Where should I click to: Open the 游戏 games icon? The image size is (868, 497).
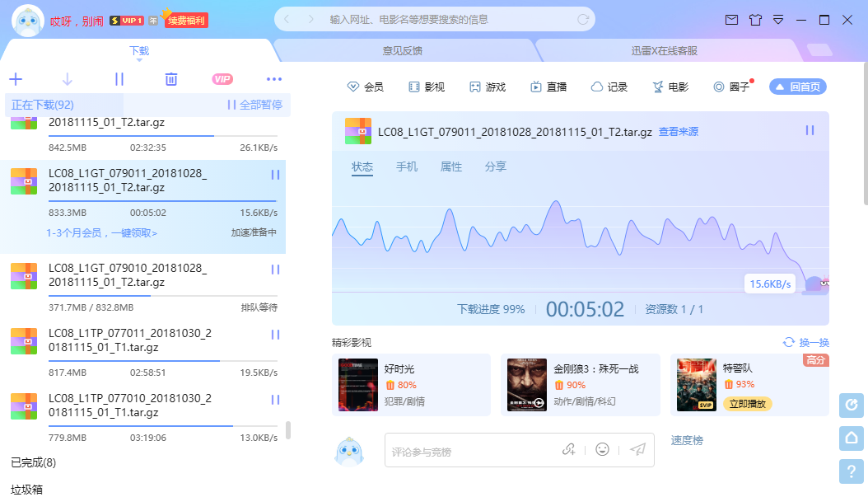coord(487,86)
